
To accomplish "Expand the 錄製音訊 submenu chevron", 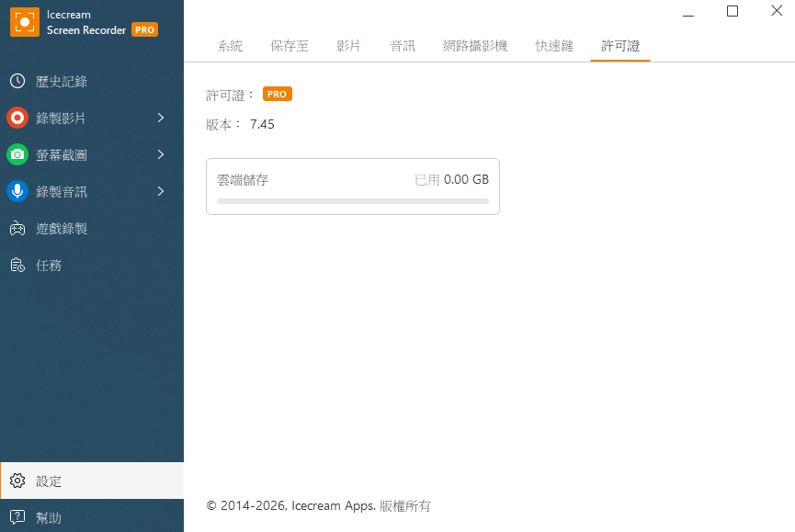I will point(161,191).
